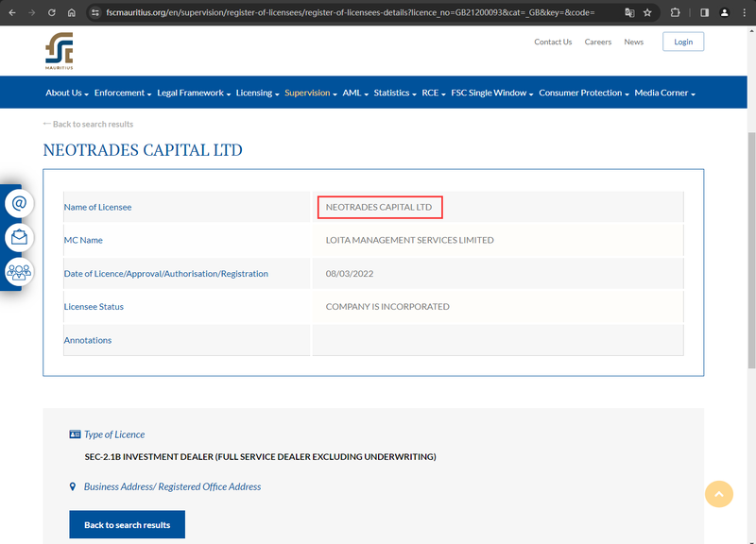Click the Name of Licensee label
The width and height of the screenshot is (756, 544).
pyautogui.click(x=97, y=207)
